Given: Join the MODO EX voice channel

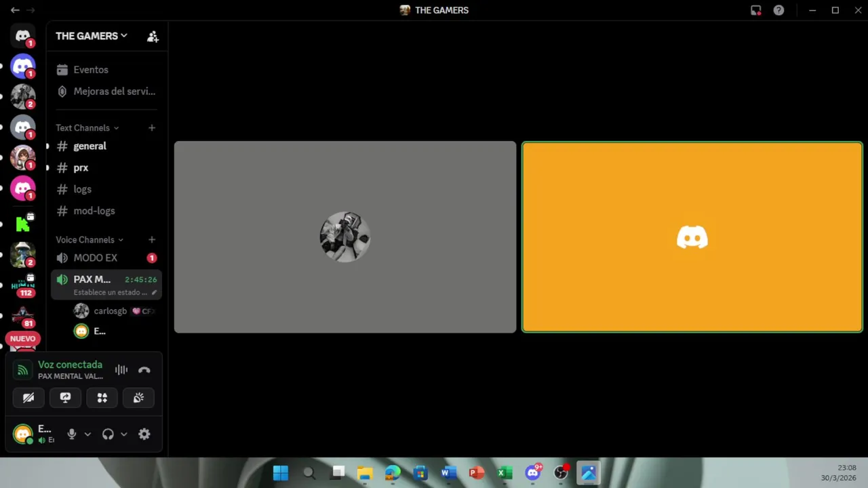Looking at the screenshot, I should pyautogui.click(x=106, y=258).
